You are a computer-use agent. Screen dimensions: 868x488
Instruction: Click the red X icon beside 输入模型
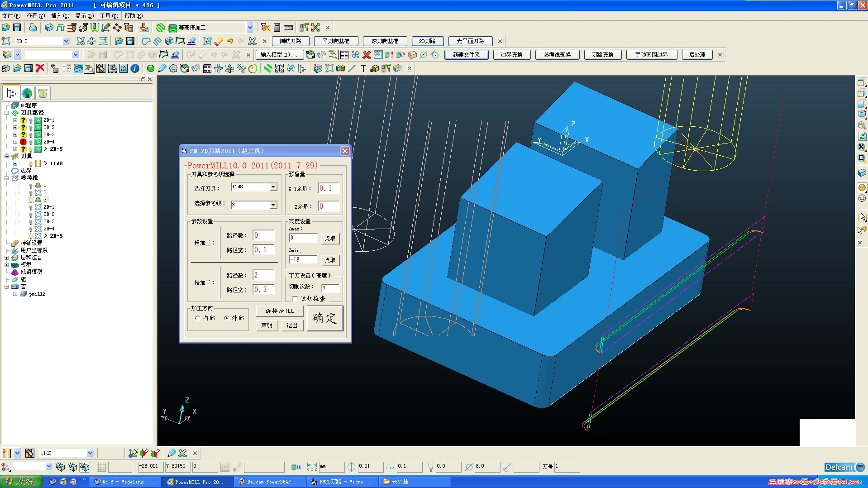pos(367,55)
